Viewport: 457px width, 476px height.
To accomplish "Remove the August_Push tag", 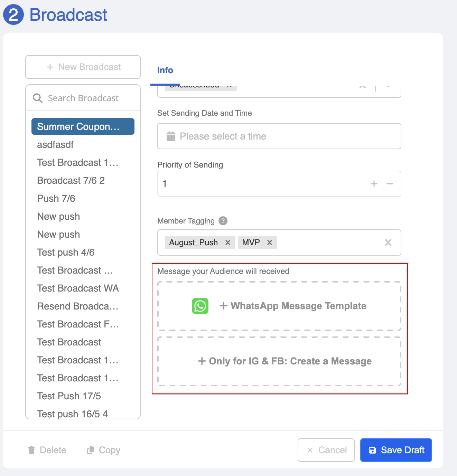I will (x=228, y=242).
